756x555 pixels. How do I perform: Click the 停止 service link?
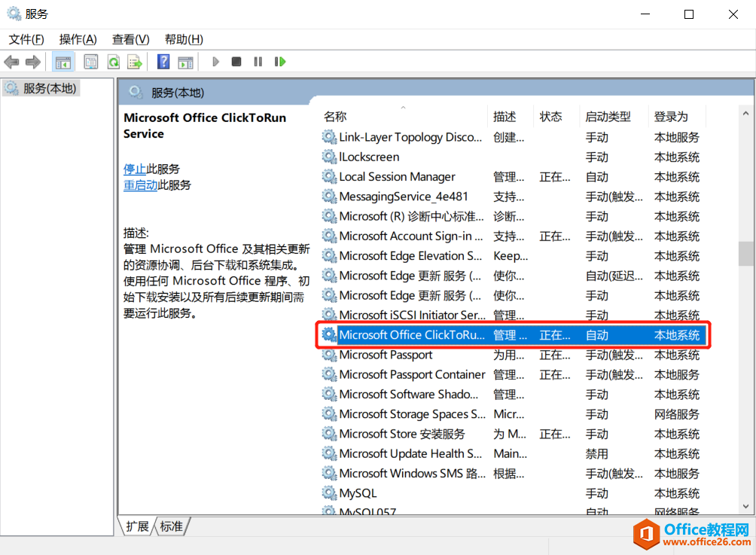pyautogui.click(x=135, y=169)
